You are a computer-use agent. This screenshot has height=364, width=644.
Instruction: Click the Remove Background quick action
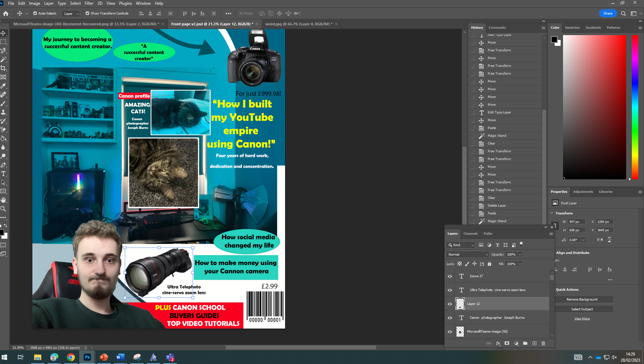(x=582, y=300)
